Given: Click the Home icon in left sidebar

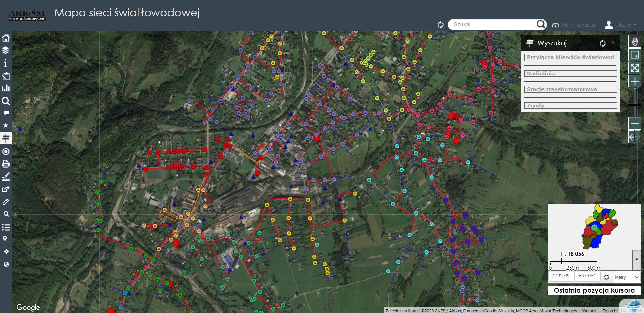Looking at the screenshot, I should [x=6, y=38].
